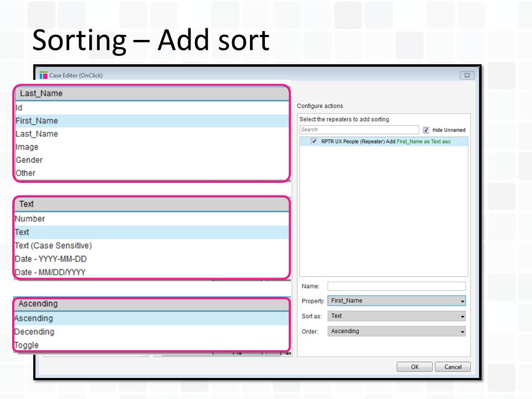Viewport: 532px width, 399px height.
Task: Click the Case Editor (OnClick) title text
Action: [76, 75]
